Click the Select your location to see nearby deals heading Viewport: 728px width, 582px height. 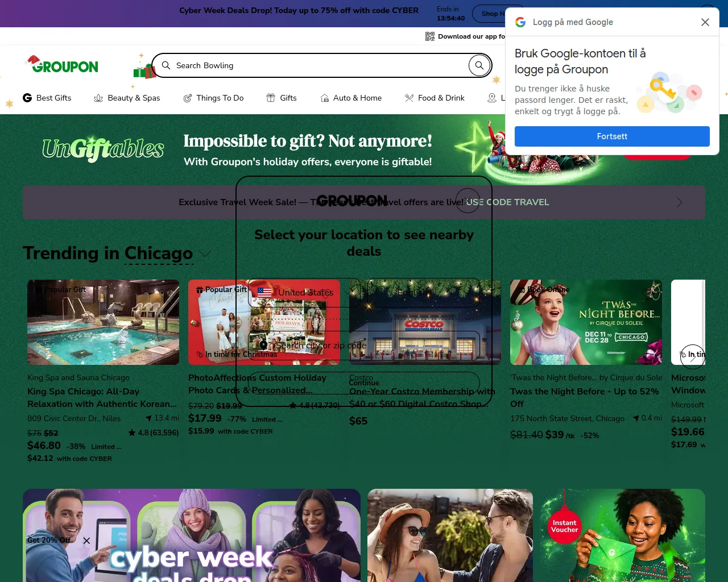pyautogui.click(x=364, y=243)
